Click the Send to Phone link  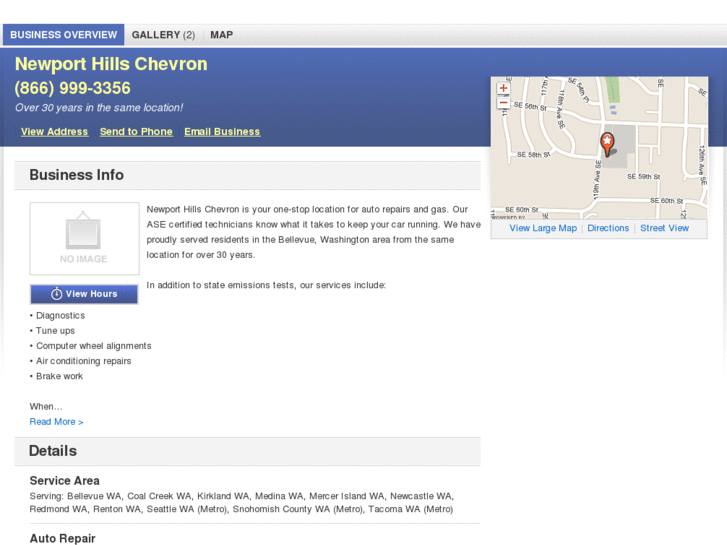[x=136, y=132]
